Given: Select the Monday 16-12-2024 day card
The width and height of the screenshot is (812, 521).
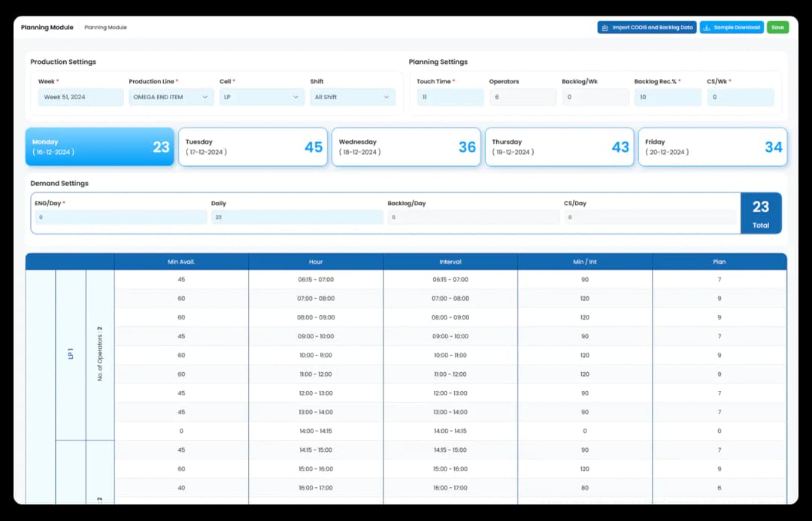Looking at the screenshot, I should [x=98, y=147].
